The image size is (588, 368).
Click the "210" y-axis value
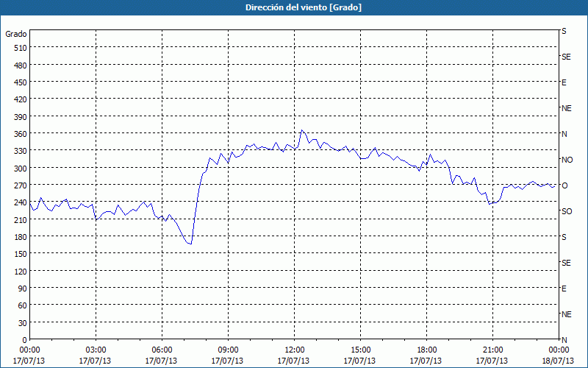(21, 220)
